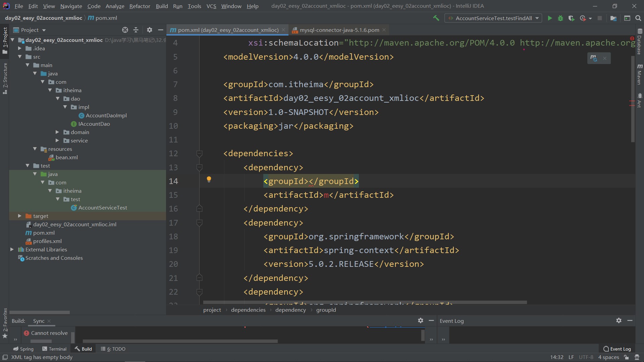Image resolution: width=644 pixels, height=362 pixels.
Task: Click the '4 spaces' indent setting
Action: (x=608, y=357)
